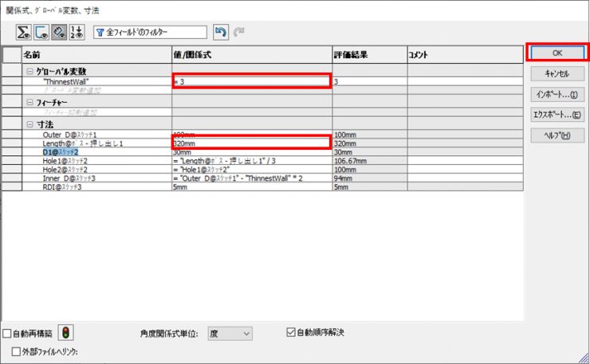
Task: Uncheck the 自動順序解決 checkbox
Action: point(291,332)
